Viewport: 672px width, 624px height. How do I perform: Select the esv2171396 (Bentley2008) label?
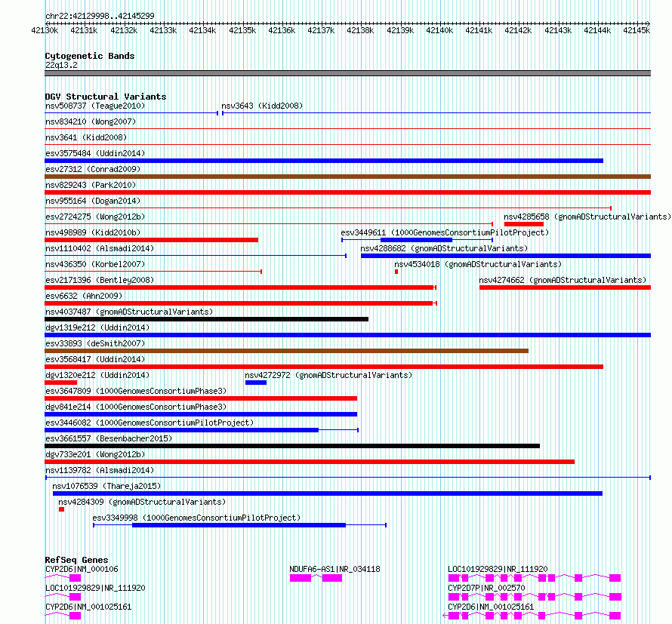click(100, 280)
